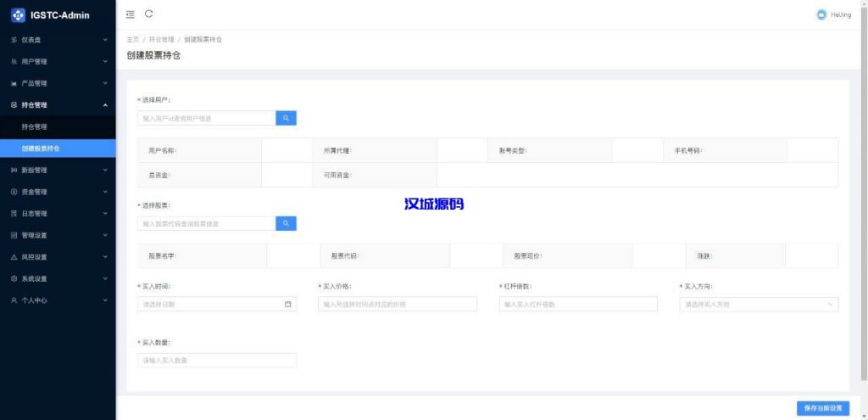Image resolution: width=868 pixels, height=420 pixels.
Task: Click the 创建股票持仓 page heading
Action: (x=154, y=55)
